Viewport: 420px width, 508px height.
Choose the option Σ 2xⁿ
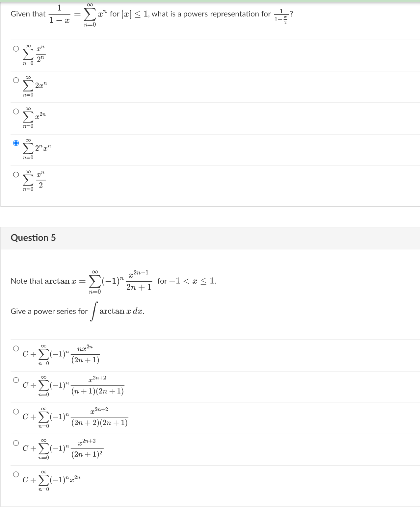15,79
